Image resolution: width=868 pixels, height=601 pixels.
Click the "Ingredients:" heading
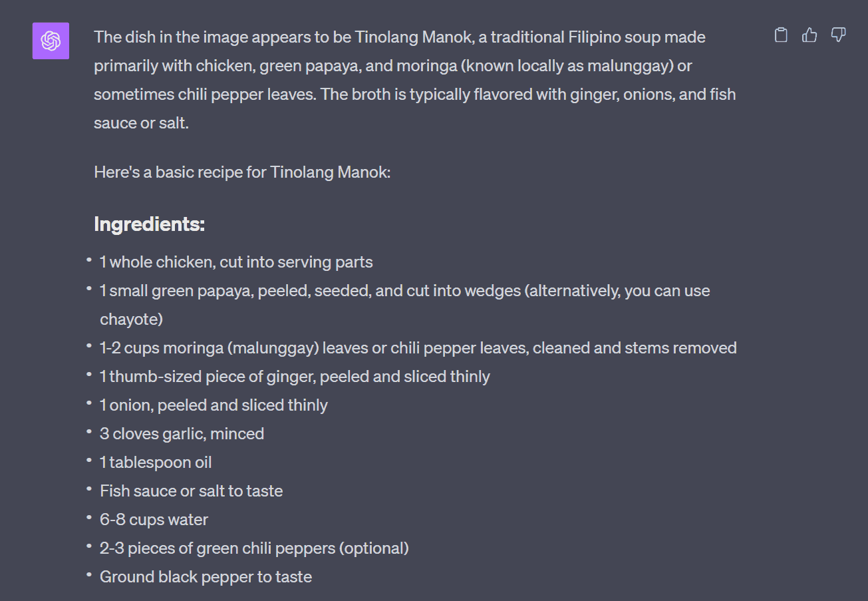(149, 224)
